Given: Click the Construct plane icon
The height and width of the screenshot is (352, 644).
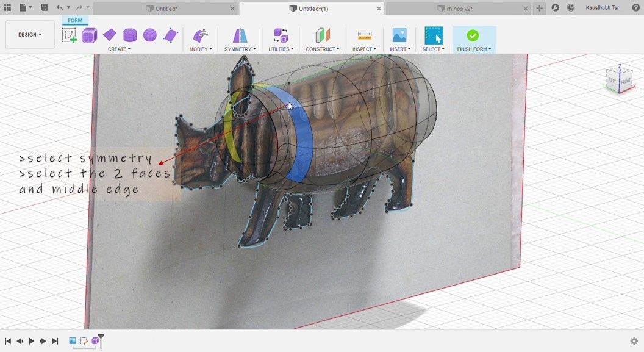Looking at the screenshot, I should [x=323, y=35].
